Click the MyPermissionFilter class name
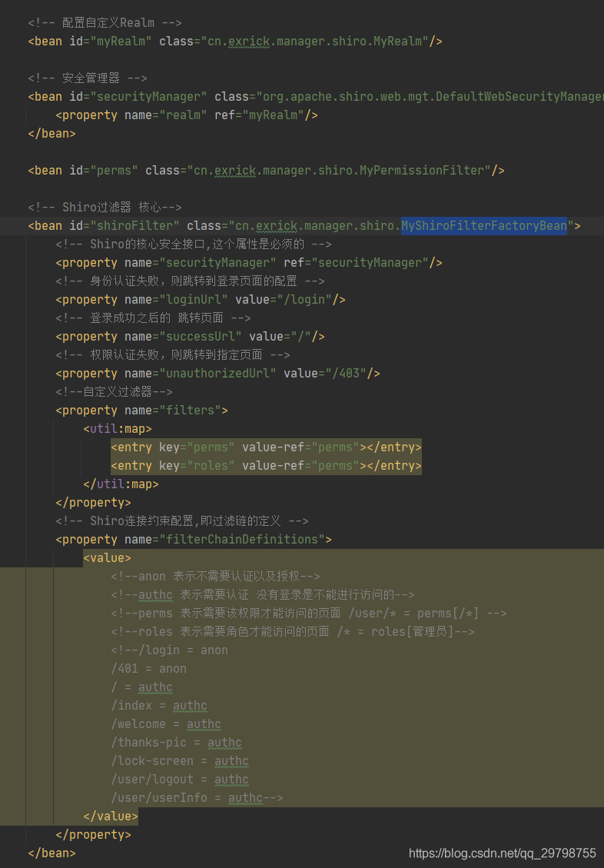Screen dimensions: 604x868 422,171
